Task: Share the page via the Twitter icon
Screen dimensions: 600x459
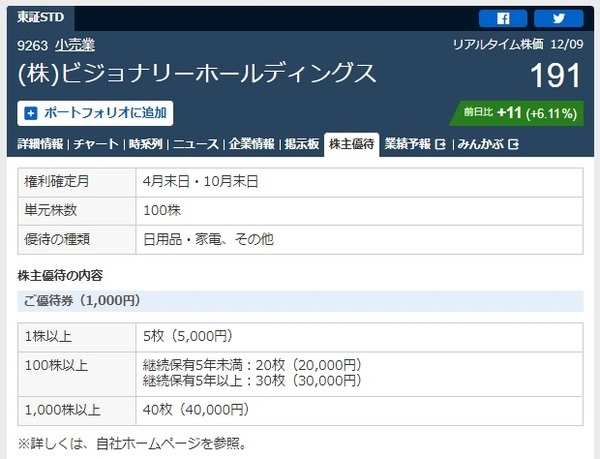Action: tap(559, 18)
